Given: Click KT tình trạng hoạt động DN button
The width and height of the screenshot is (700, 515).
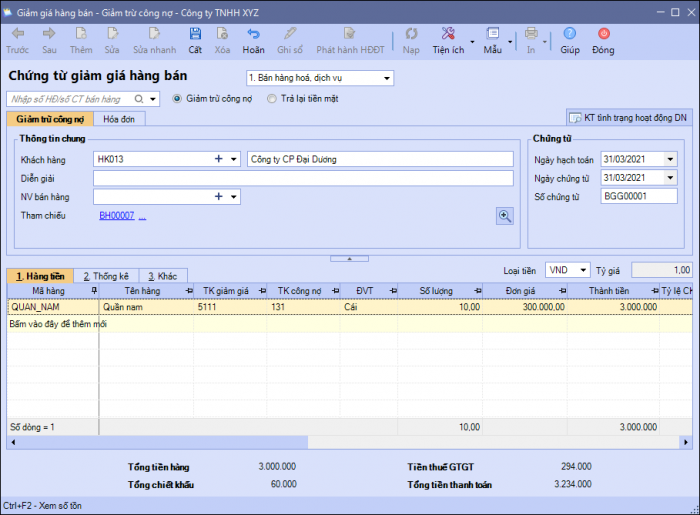Looking at the screenshot, I should pos(629,117).
